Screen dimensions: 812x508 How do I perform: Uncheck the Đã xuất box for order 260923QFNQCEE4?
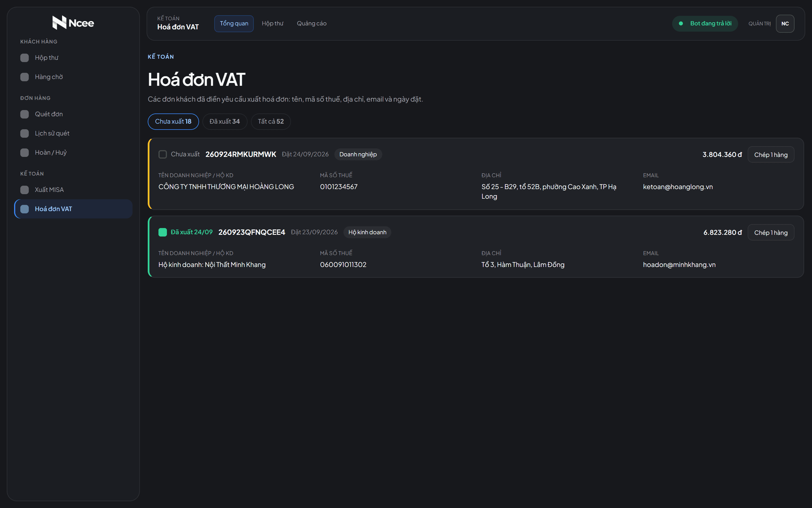point(162,232)
